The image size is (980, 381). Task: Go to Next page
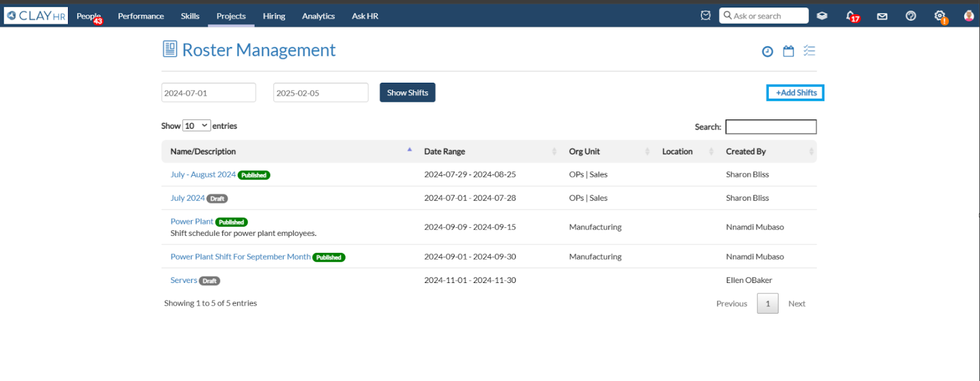[797, 303]
